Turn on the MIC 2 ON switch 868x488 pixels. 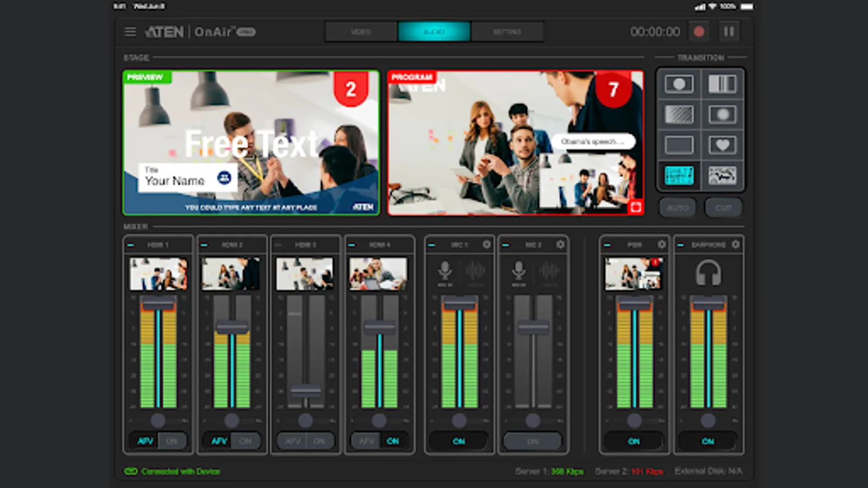click(533, 441)
